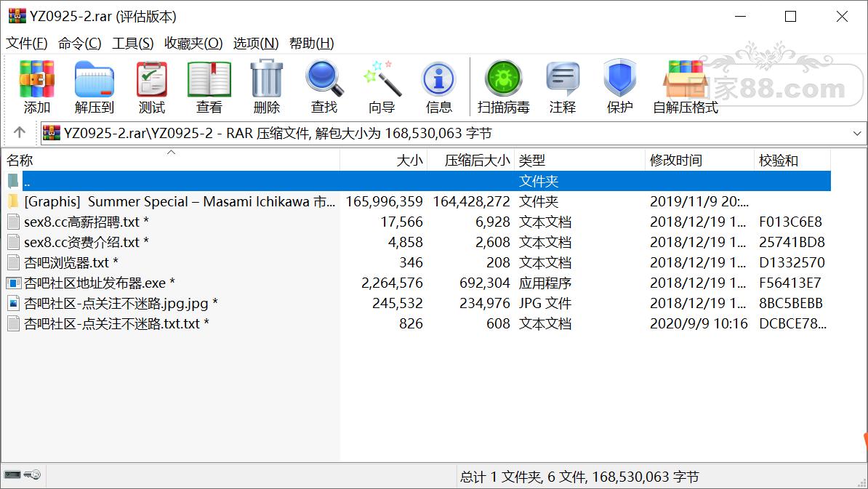Launch the 向导 (Wizard) wand icon
The height and width of the screenshot is (489, 868).
coord(382,86)
